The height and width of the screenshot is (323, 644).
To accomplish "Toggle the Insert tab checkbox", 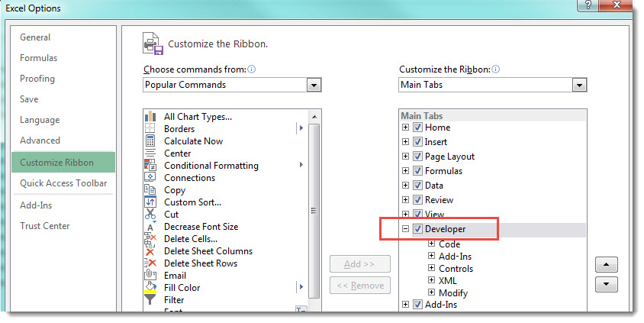I will (x=417, y=142).
